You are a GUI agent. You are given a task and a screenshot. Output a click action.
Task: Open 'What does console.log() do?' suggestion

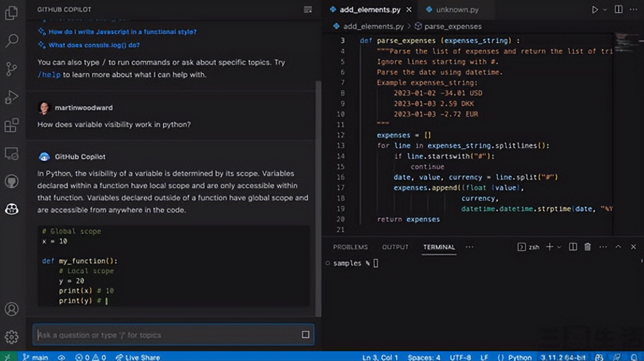[94, 45]
